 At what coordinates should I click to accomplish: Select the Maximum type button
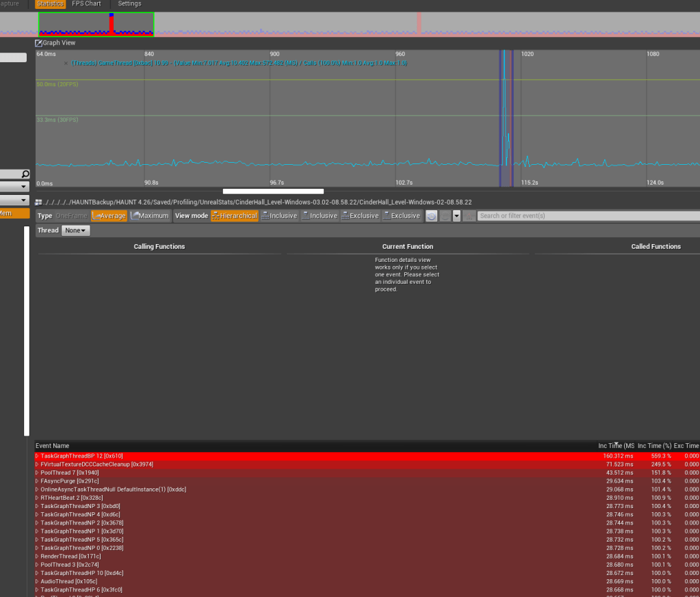pos(149,216)
